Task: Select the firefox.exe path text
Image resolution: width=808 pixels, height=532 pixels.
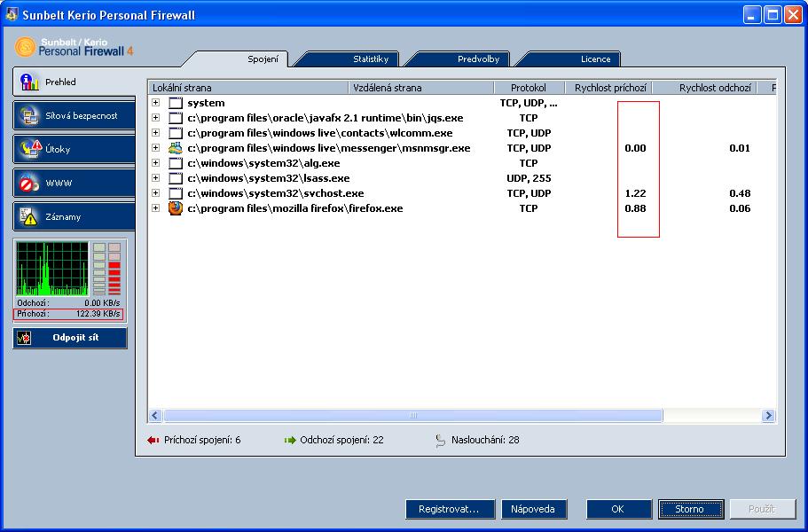Action: coord(295,208)
